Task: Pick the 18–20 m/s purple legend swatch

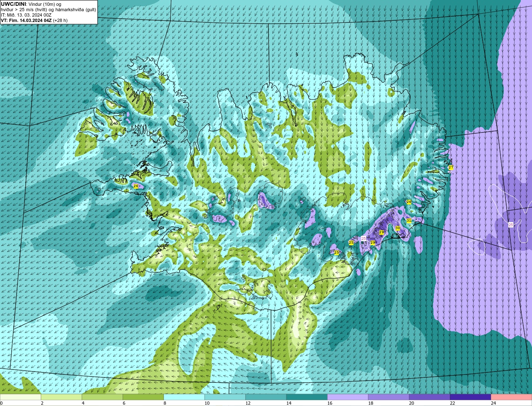Action: pyautogui.click(x=389, y=397)
